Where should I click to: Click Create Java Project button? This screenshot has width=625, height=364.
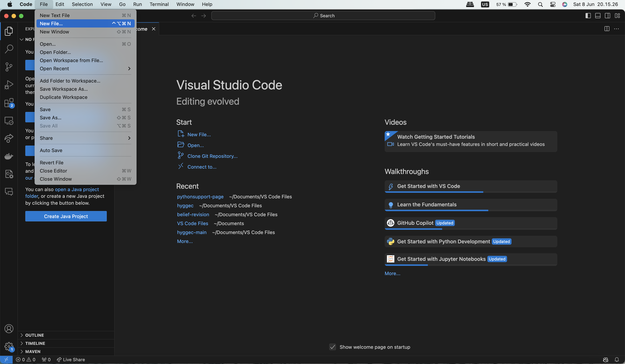coord(66,216)
